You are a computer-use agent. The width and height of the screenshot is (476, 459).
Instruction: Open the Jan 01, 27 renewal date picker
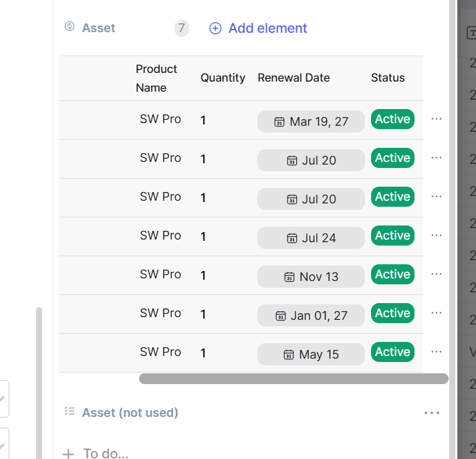pyautogui.click(x=311, y=316)
